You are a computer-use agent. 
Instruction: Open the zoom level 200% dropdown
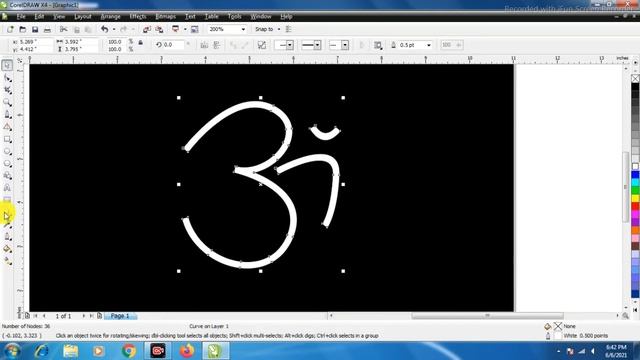tap(243, 29)
